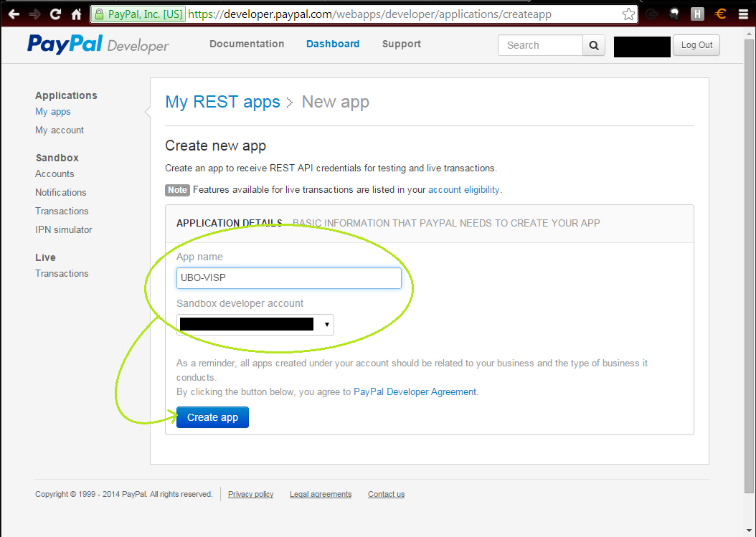Open the browser hamburger menu

744,14
